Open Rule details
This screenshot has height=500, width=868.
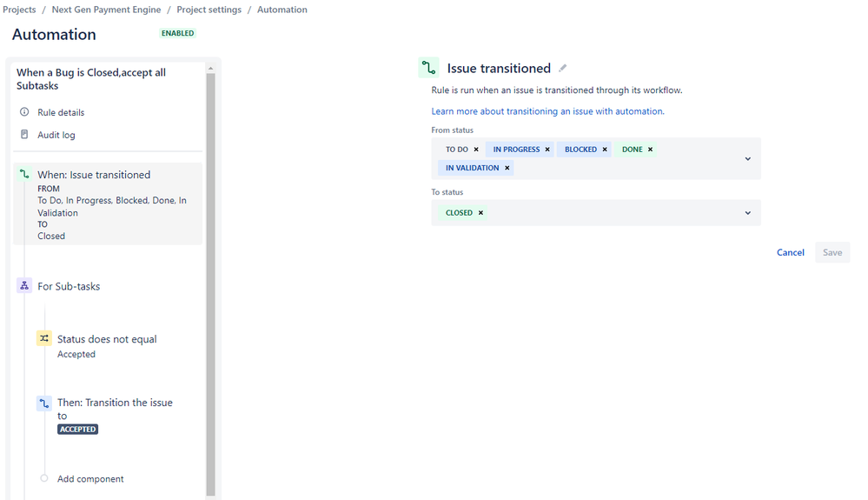click(x=61, y=112)
